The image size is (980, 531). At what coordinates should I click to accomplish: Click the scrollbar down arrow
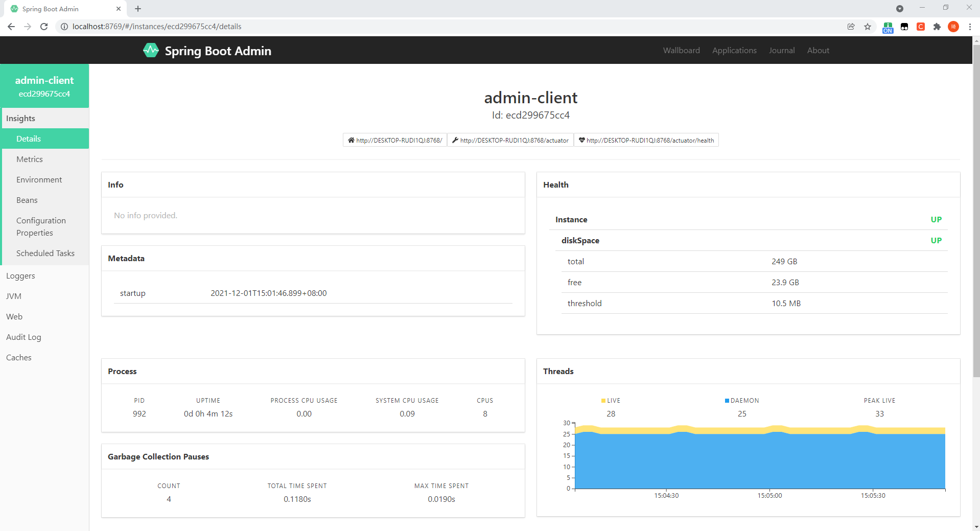point(976,526)
